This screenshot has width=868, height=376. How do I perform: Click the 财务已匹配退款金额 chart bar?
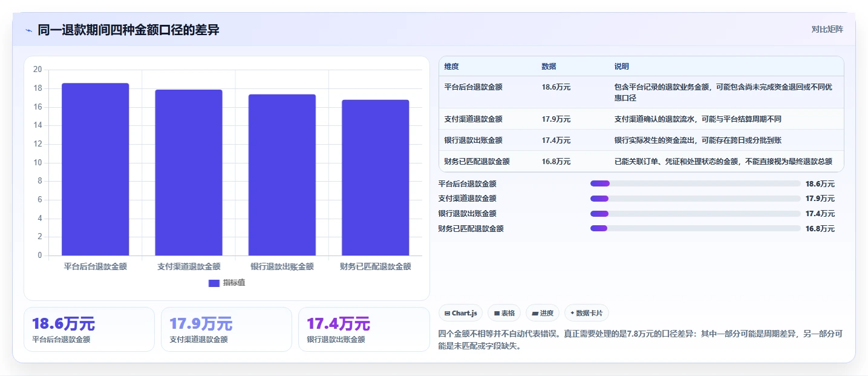point(376,177)
